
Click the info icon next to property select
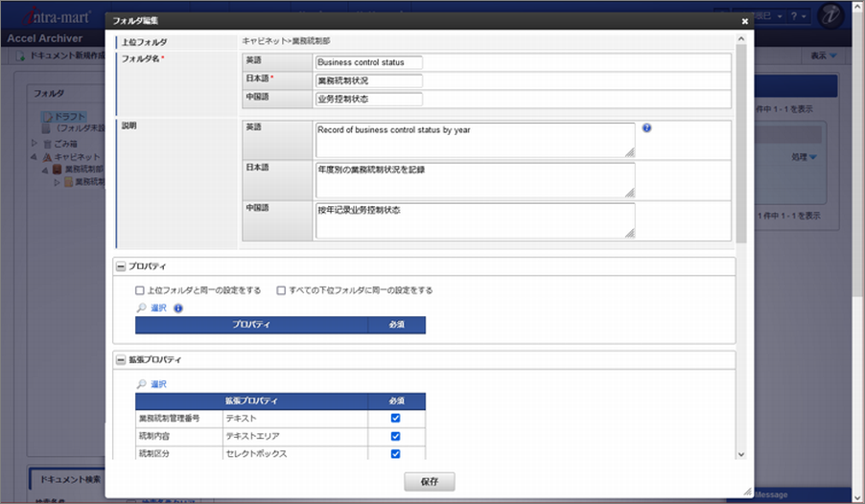[178, 309]
